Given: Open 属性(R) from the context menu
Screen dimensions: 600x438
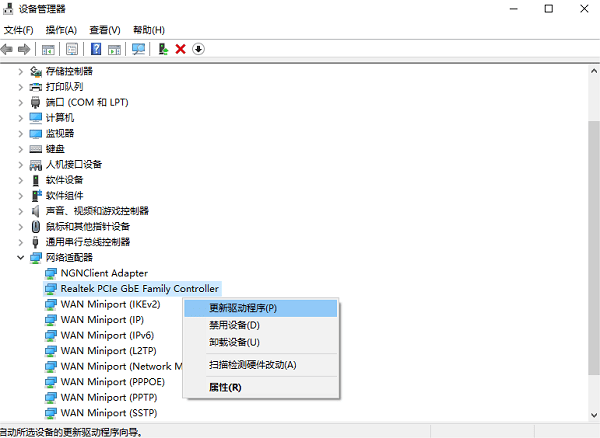Looking at the screenshot, I should [224, 386].
